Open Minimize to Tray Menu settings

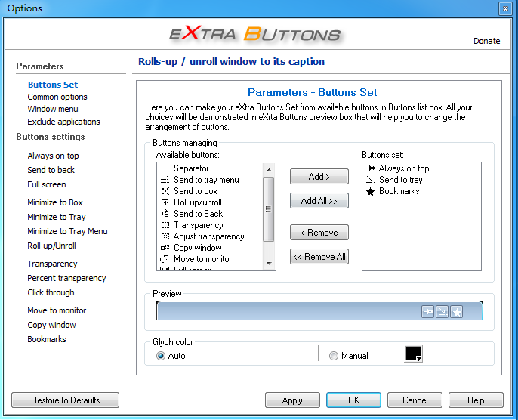point(67,231)
